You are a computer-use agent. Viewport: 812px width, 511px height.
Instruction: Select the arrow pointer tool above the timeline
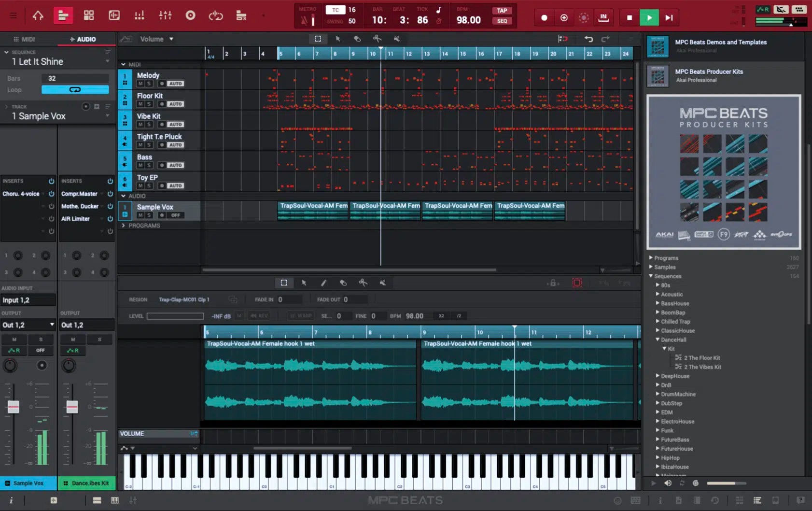pos(339,39)
